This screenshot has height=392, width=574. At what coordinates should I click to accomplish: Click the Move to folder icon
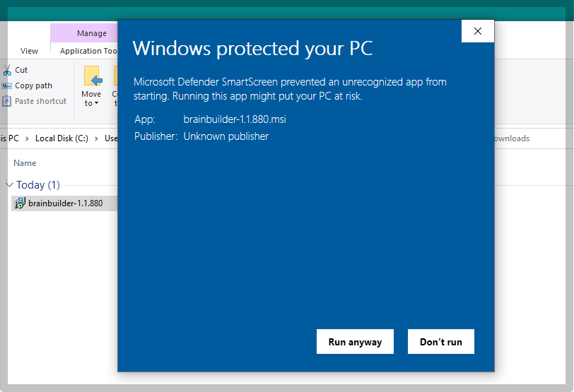click(93, 76)
